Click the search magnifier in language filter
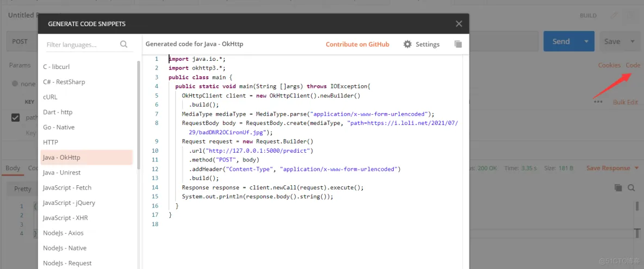 [x=123, y=44]
